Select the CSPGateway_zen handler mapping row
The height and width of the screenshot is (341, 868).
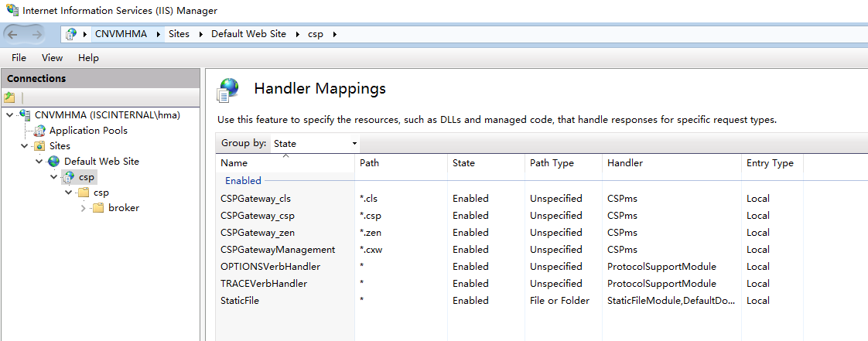[258, 233]
